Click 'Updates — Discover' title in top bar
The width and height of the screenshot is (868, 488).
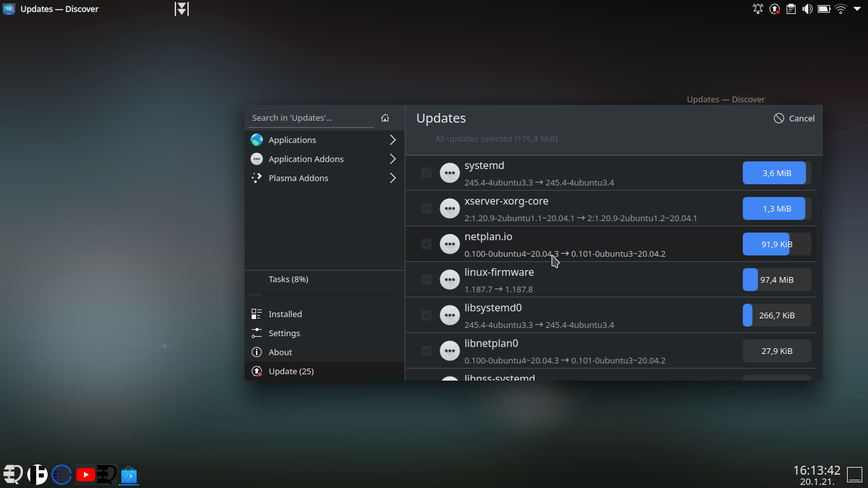point(59,9)
